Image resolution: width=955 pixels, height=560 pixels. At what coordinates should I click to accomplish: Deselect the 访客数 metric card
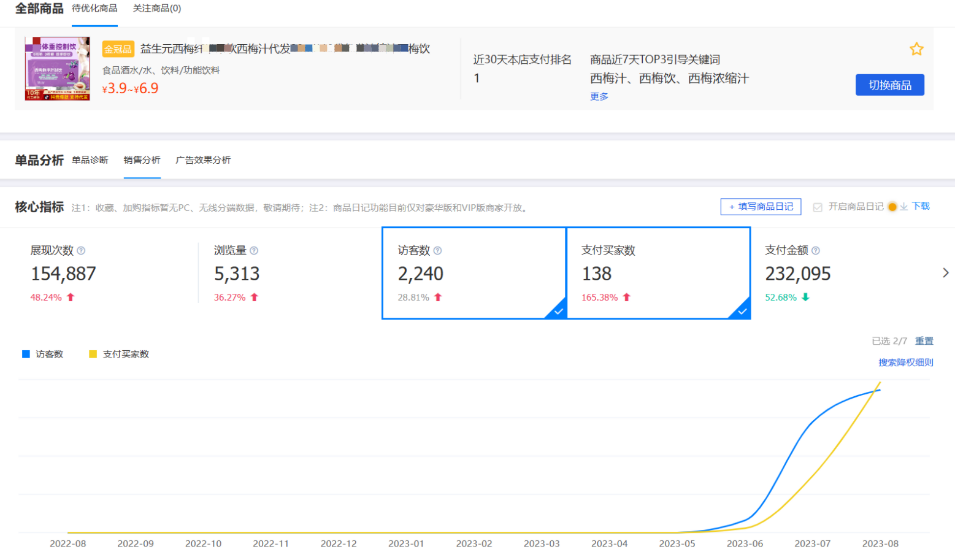coord(474,274)
